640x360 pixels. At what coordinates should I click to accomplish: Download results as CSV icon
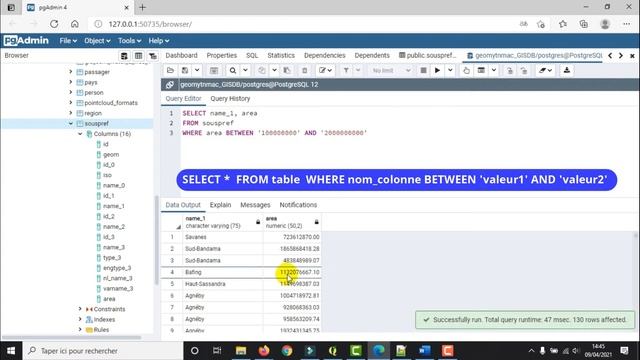click(567, 71)
